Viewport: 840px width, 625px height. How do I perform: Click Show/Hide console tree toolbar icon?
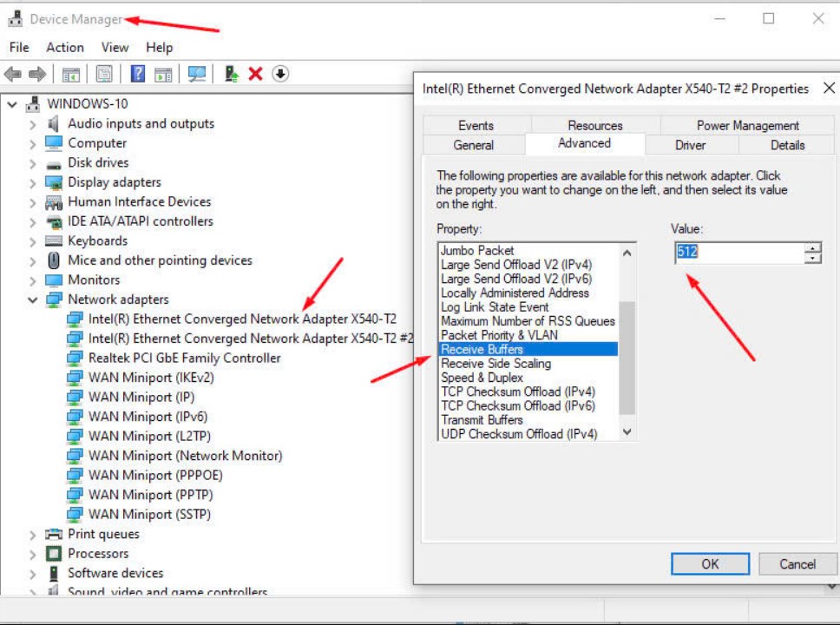(x=70, y=74)
